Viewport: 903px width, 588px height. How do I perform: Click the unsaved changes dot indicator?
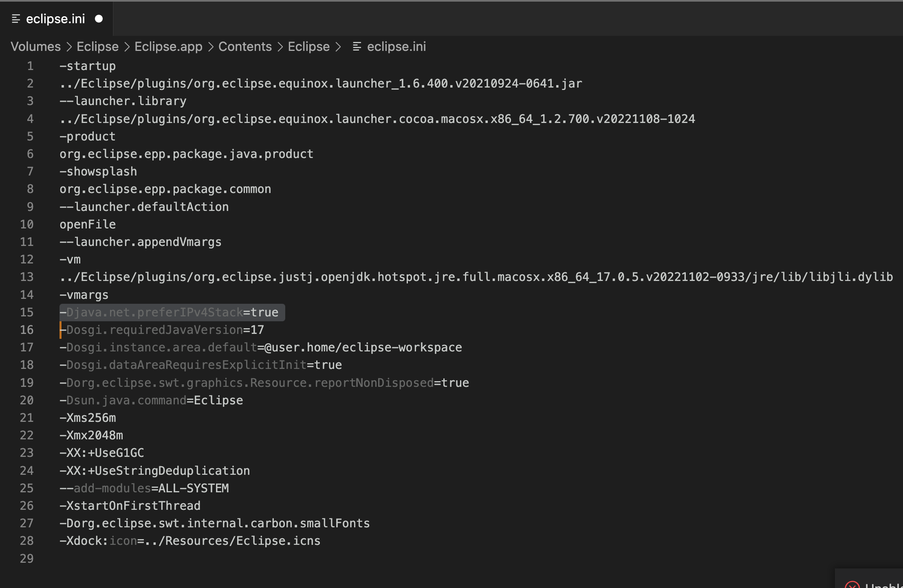pyautogui.click(x=99, y=18)
